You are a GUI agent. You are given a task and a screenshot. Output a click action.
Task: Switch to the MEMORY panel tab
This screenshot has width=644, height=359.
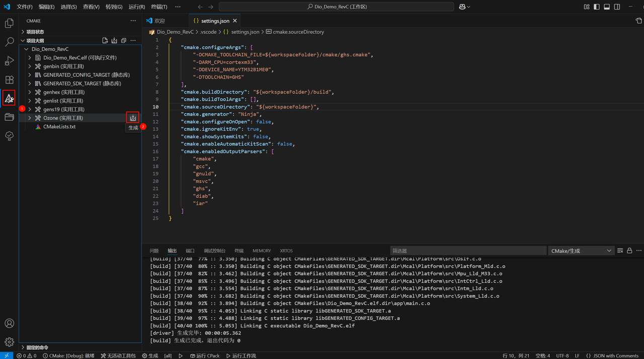(x=262, y=251)
